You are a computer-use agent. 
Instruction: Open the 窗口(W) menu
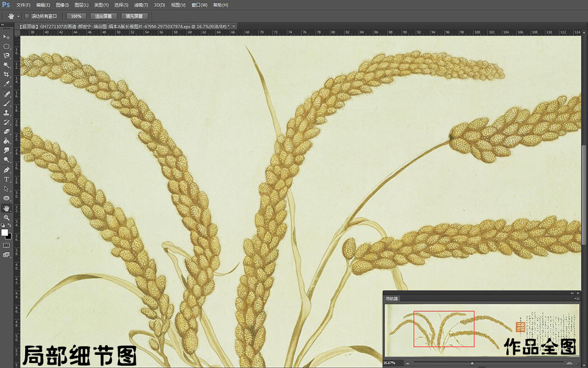(199, 5)
